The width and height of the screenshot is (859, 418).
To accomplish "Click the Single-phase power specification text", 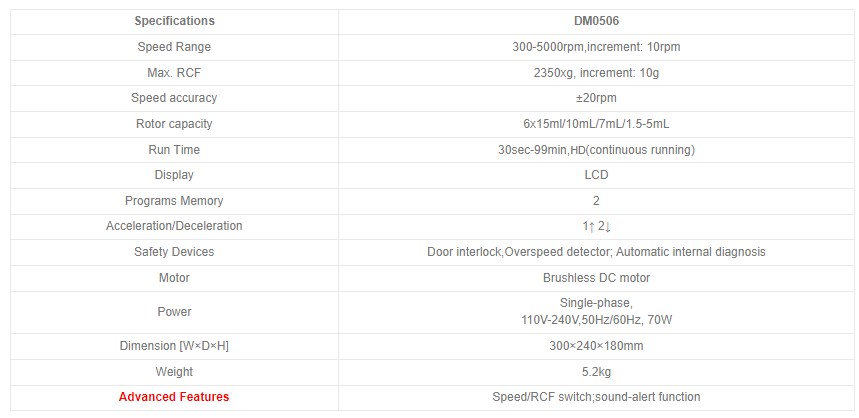I will [596, 303].
